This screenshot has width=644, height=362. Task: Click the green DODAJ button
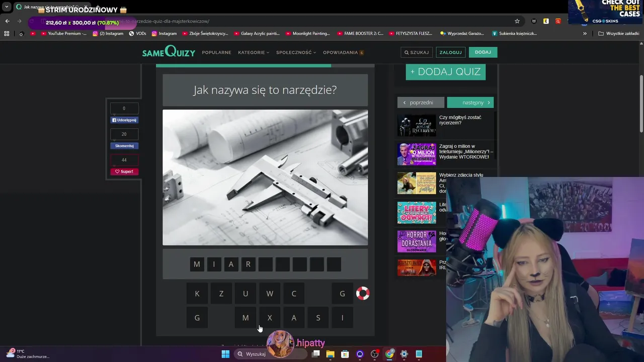[x=483, y=52]
